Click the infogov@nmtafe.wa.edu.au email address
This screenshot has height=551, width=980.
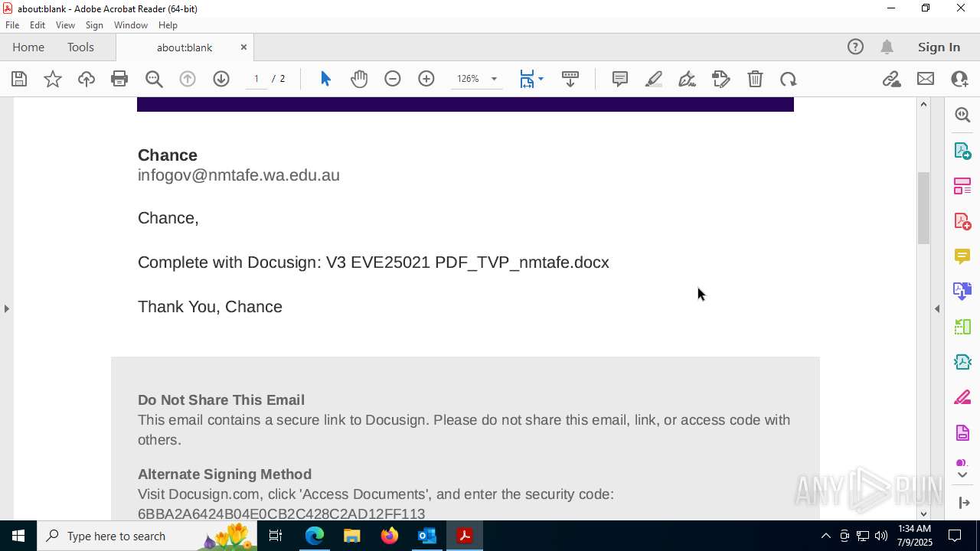239,175
